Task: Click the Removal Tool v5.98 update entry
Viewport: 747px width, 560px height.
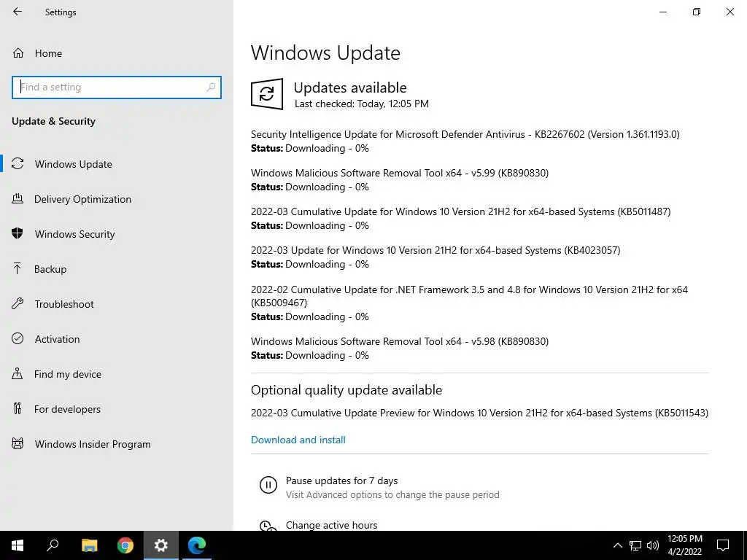Action: pyautogui.click(x=400, y=341)
